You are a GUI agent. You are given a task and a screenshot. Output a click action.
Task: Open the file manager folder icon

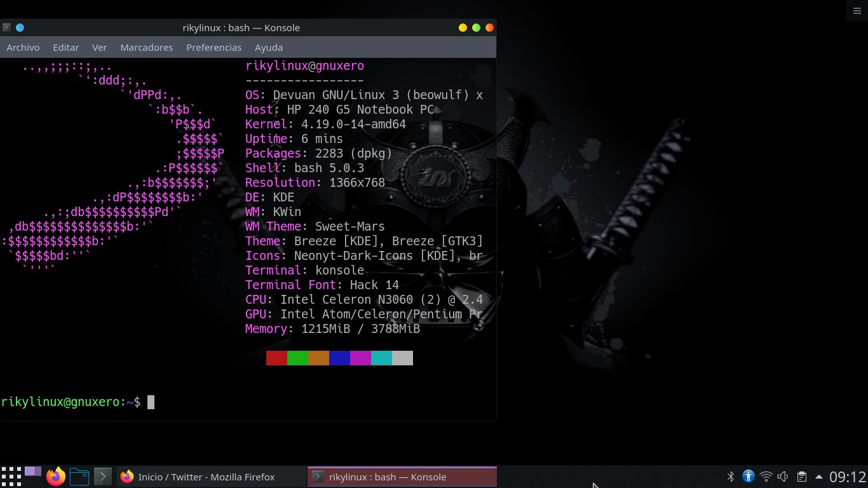coord(79,476)
